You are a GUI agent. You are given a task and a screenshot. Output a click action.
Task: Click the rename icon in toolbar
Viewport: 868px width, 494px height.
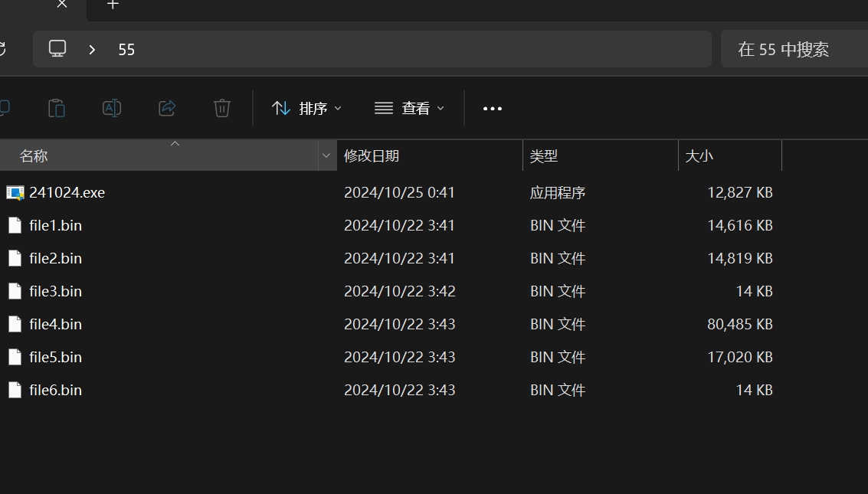click(112, 108)
